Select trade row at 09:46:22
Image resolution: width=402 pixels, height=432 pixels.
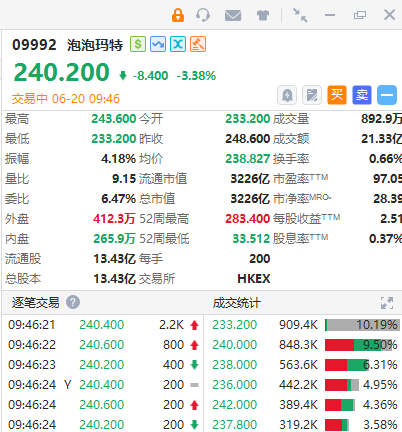103,345
